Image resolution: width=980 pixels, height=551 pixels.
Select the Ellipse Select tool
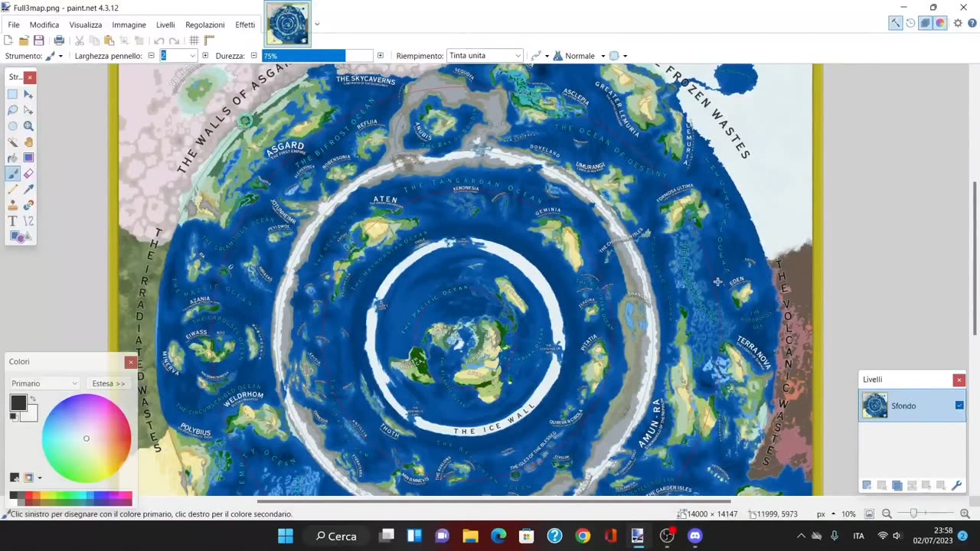point(13,126)
